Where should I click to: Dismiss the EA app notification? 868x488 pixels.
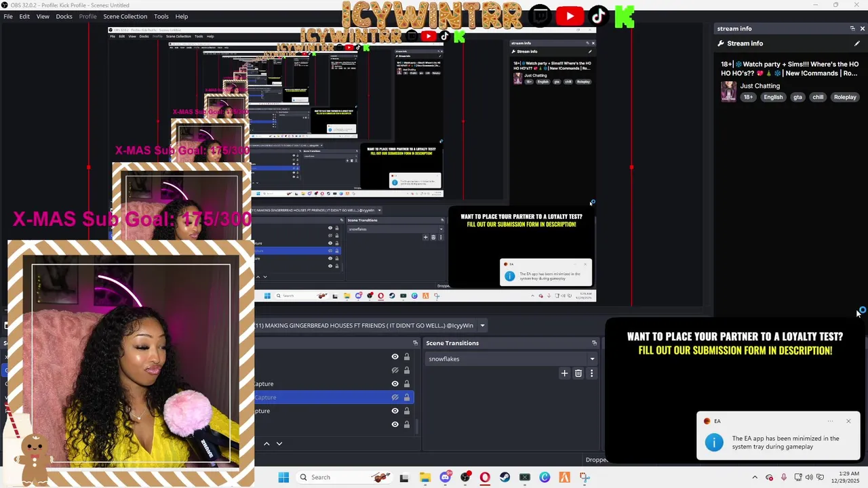click(848, 421)
